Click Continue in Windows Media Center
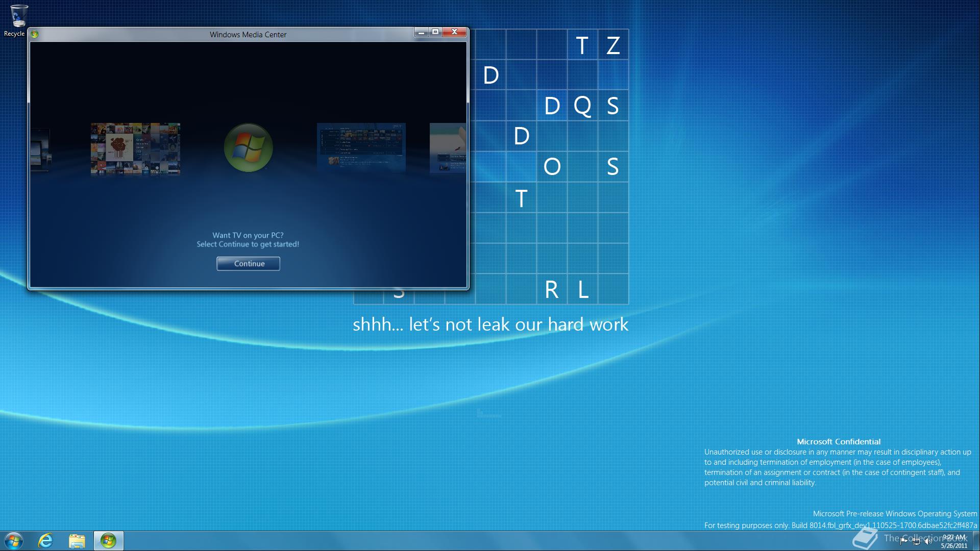The image size is (980, 551). (x=248, y=264)
